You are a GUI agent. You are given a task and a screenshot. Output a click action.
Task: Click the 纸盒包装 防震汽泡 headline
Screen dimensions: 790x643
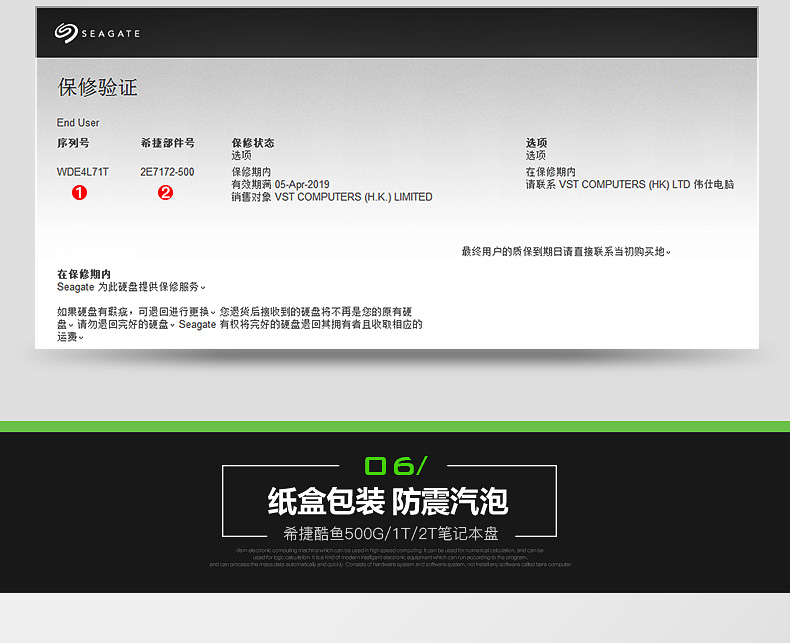coord(387,501)
